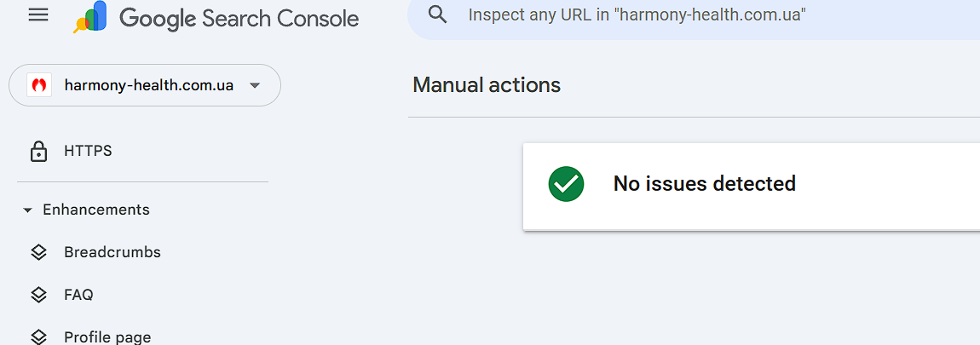Click the Breadcrumbs layers icon
The width and height of the screenshot is (980, 345).
pyautogui.click(x=38, y=252)
